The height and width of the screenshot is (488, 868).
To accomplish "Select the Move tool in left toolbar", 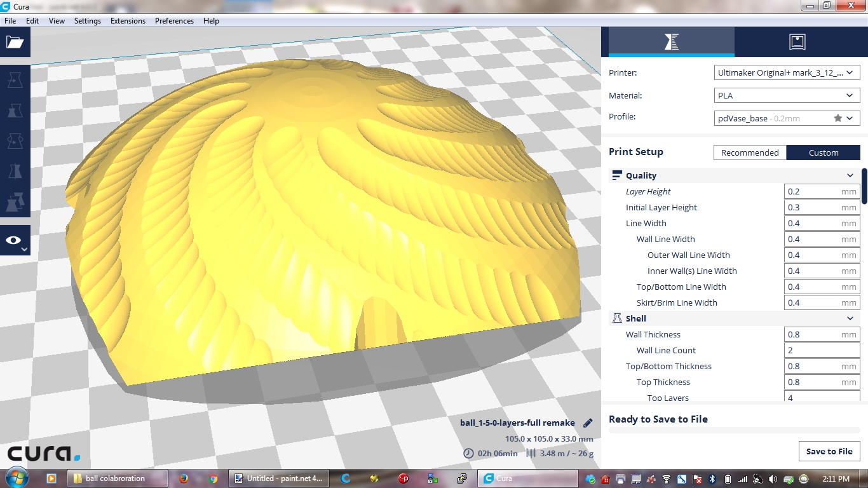I will [15, 80].
